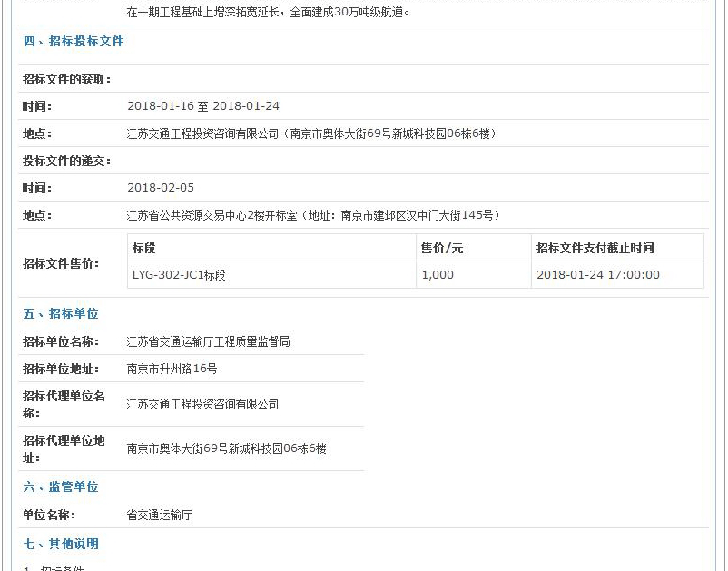Click the 招标代理单位名称 label
Viewport: 728px width, 571px height.
64,404
